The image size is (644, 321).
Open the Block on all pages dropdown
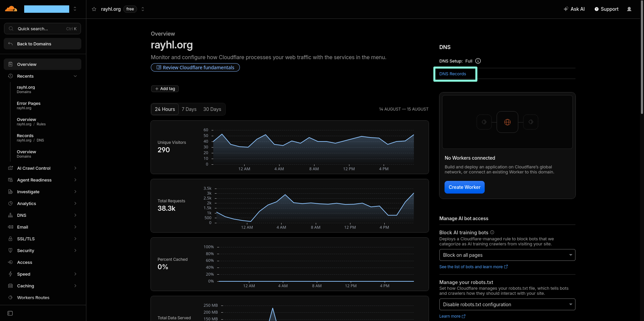click(507, 255)
